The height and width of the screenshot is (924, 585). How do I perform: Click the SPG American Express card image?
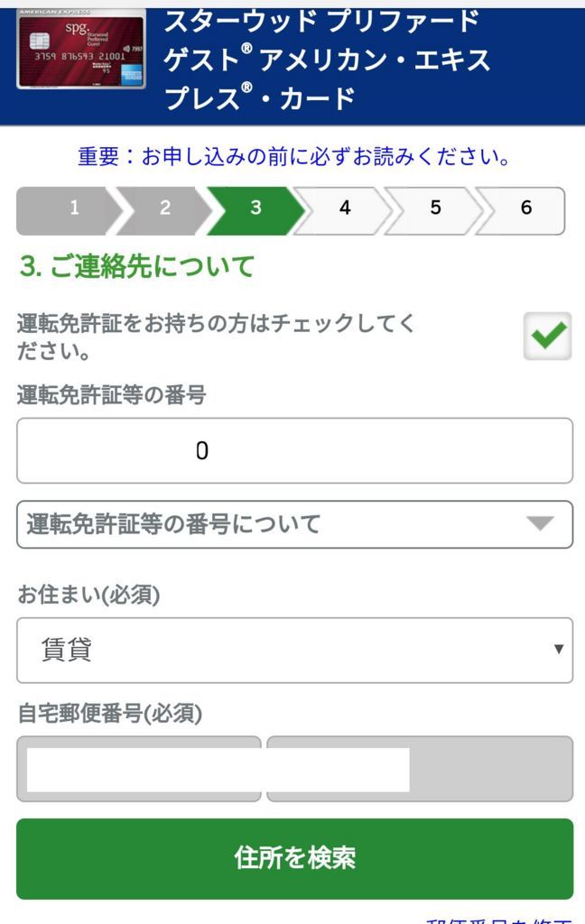(x=81, y=52)
